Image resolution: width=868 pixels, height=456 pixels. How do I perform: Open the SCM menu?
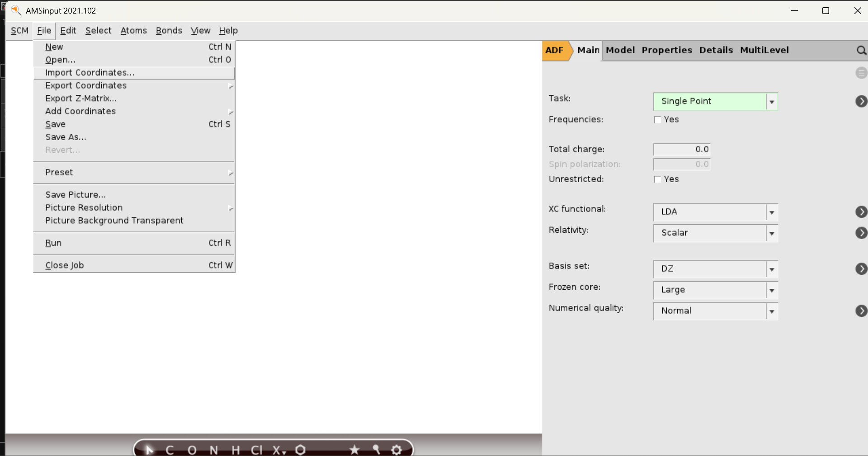point(19,31)
